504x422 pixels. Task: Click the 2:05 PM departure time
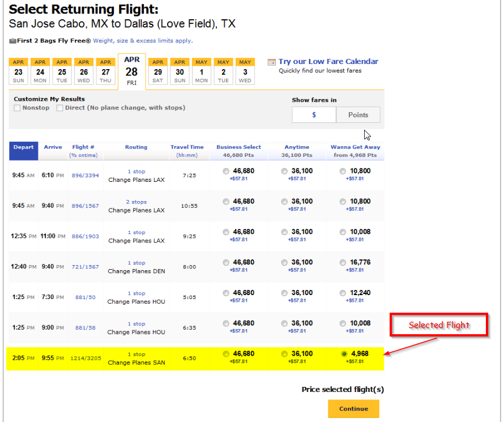(x=23, y=358)
